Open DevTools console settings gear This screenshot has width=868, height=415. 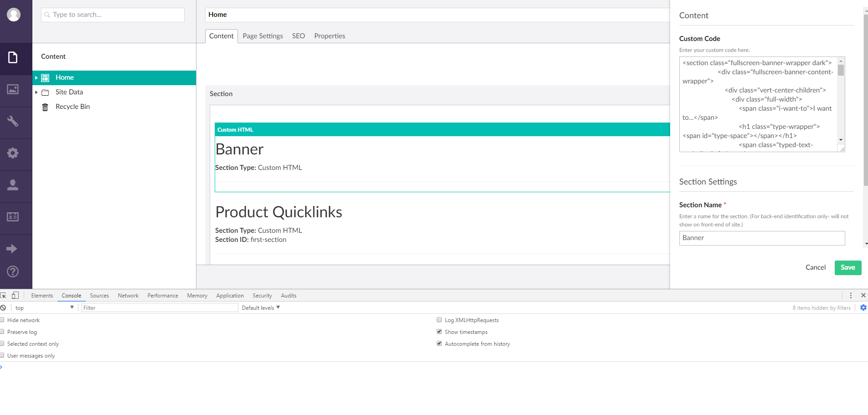click(863, 307)
